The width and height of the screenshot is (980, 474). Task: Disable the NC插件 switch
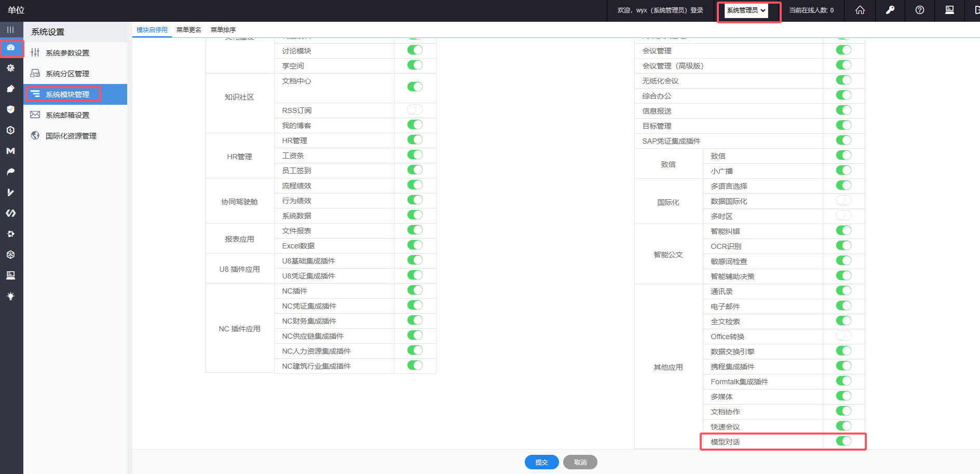point(415,290)
